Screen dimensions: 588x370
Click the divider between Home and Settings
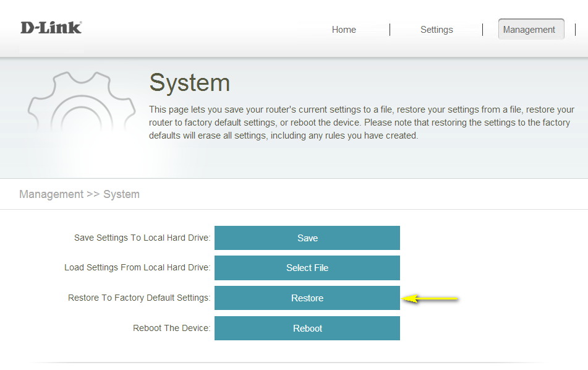coord(390,30)
